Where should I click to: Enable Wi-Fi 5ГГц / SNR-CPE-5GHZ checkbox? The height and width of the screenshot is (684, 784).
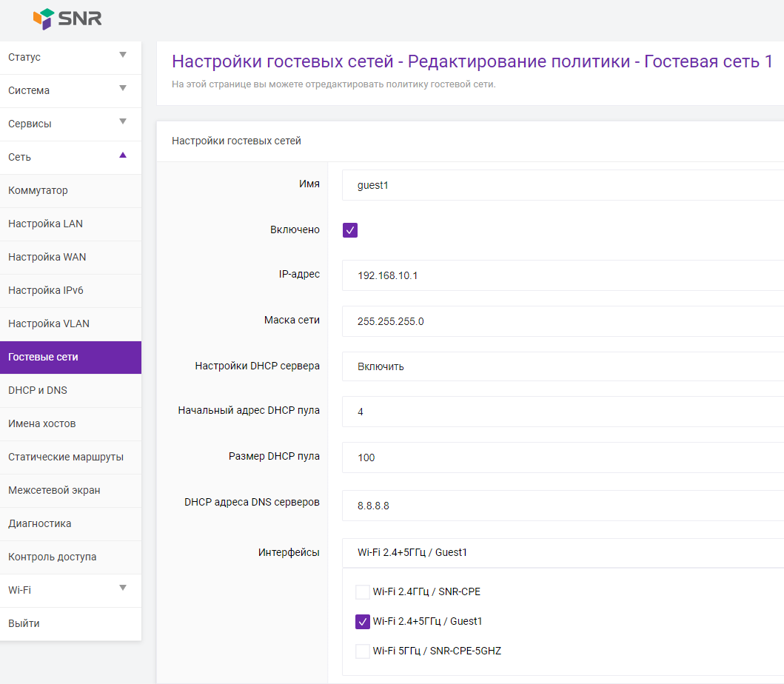363,651
